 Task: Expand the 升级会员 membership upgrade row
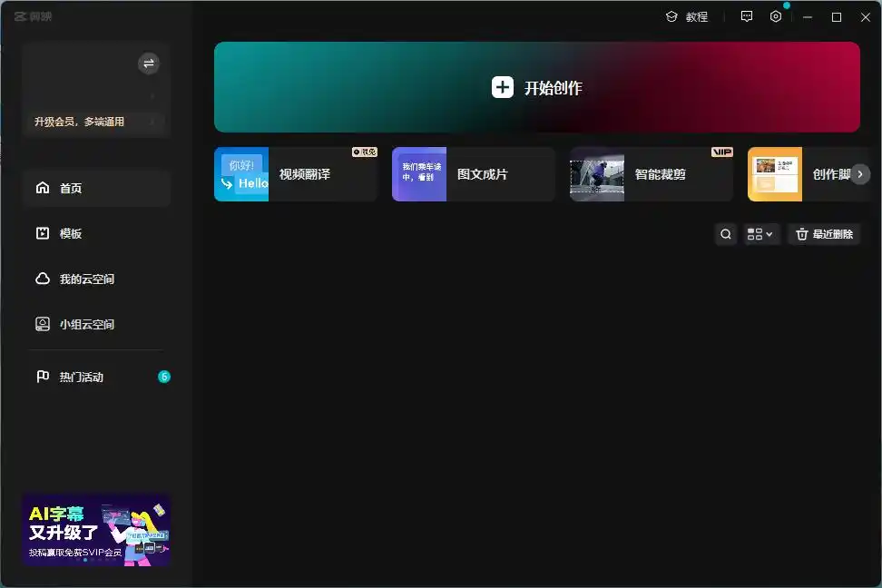click(95, 122)
